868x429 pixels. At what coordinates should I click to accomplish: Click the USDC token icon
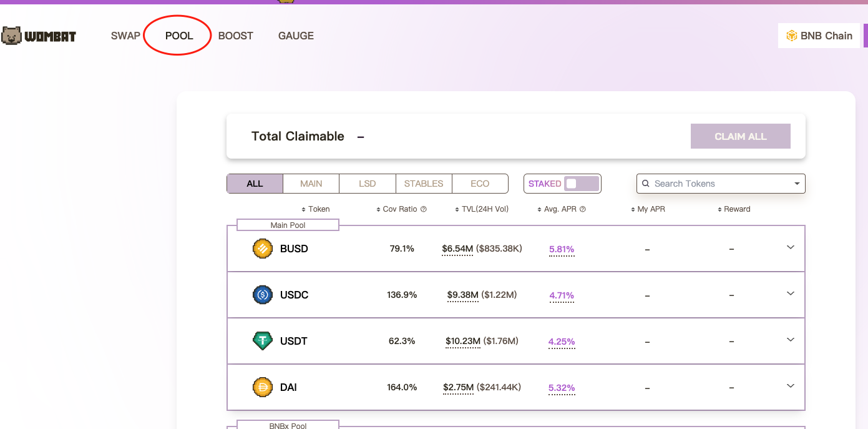click(263, 295)
